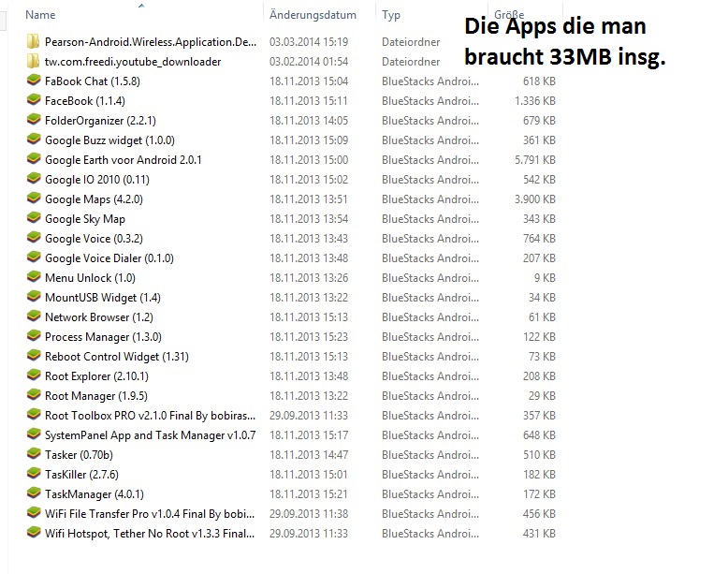728x574 pixels.
Task: Click the size value 5.791 KB
Action: click(x=535, y=160)
